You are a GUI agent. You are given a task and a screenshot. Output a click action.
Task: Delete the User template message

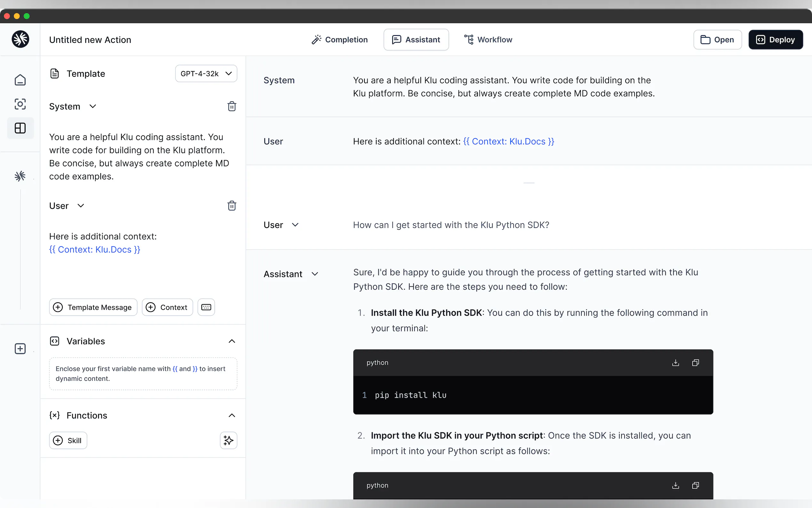click(232, 206)
